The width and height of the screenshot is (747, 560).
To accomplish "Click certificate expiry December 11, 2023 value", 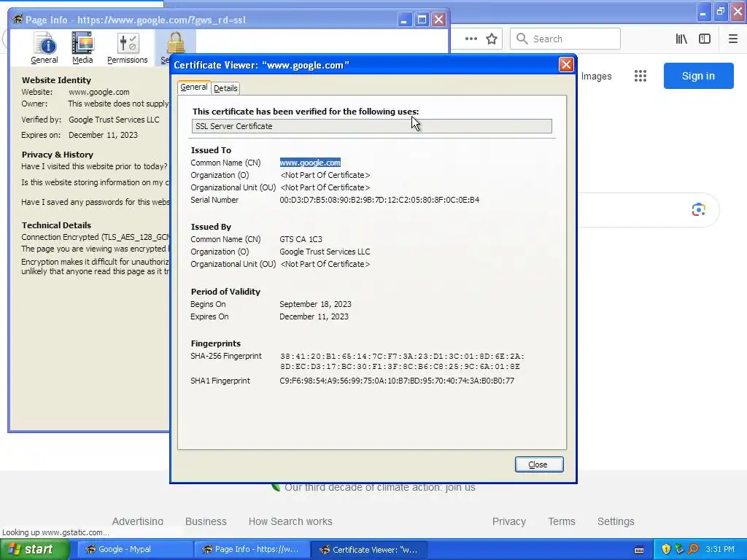I will [314, 316].
